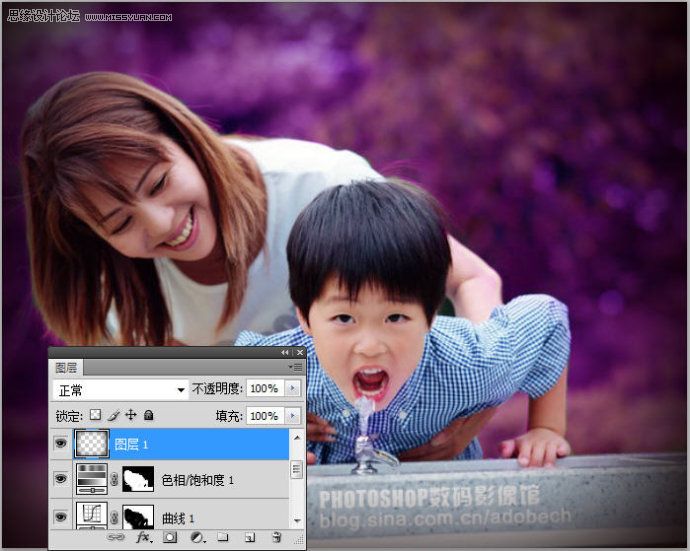
Task: Select the 曲线 1 curves adjustment thumbnail
Action: tap(92, 515)
